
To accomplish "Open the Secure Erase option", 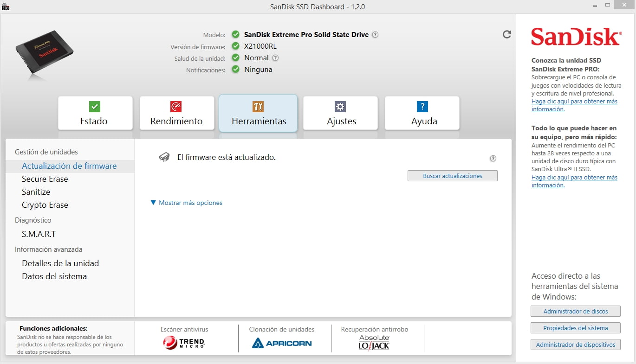I will point(45,179).
